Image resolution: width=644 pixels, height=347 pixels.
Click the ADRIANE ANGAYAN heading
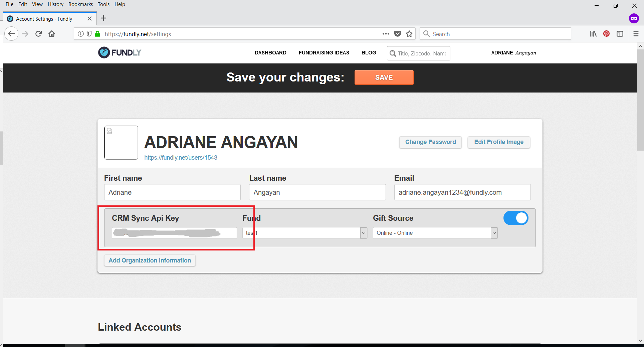(221, 142)
